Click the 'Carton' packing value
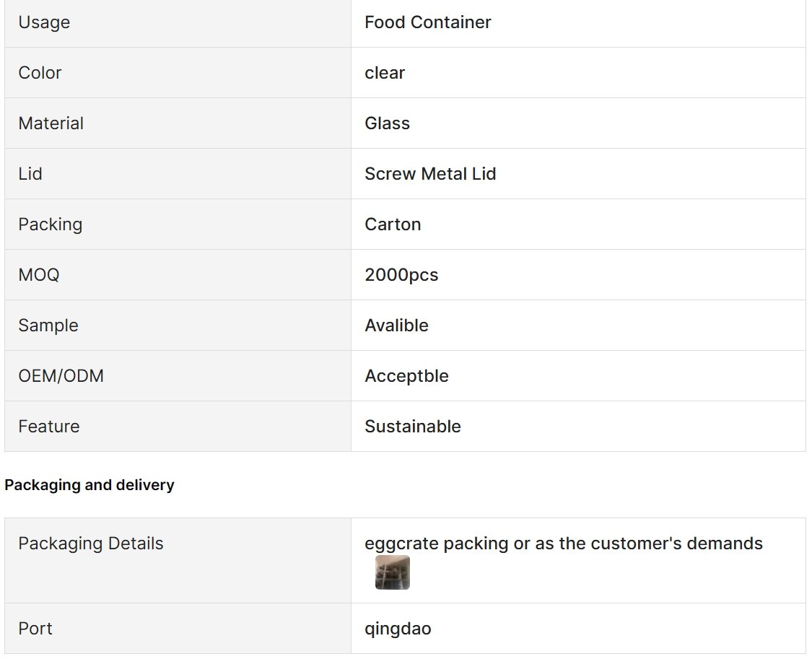This screenshot has width=812, height=659. click(393, 224)
